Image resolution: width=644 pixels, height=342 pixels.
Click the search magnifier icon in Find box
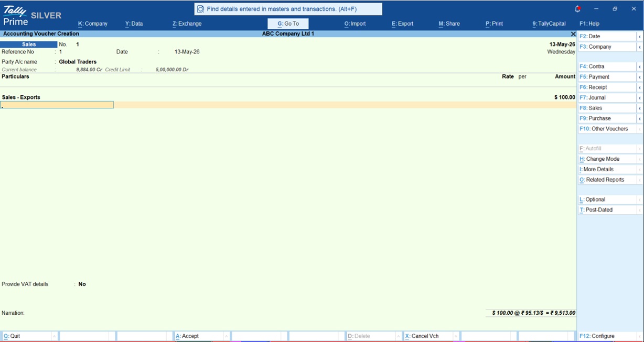(200, 9)
